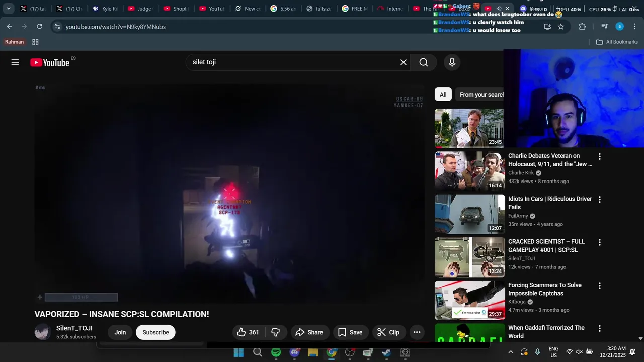
Task: Clear the search text with the X icon
Action: click(404, 62)
